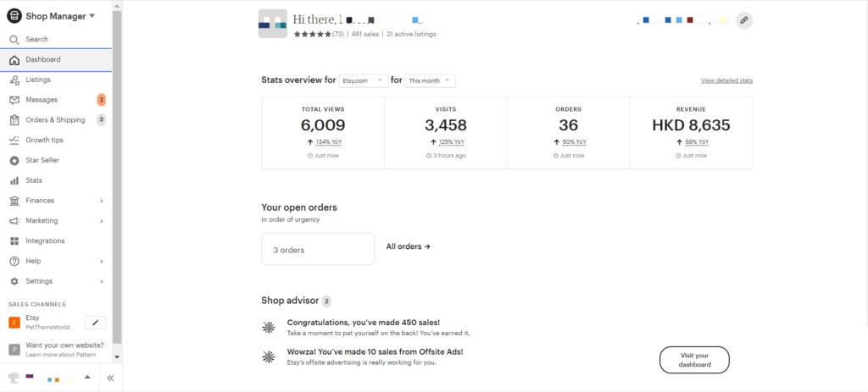Click the PetThemeWorld shop name
This screenshot has width=868, height=392.
coord(47,328)
